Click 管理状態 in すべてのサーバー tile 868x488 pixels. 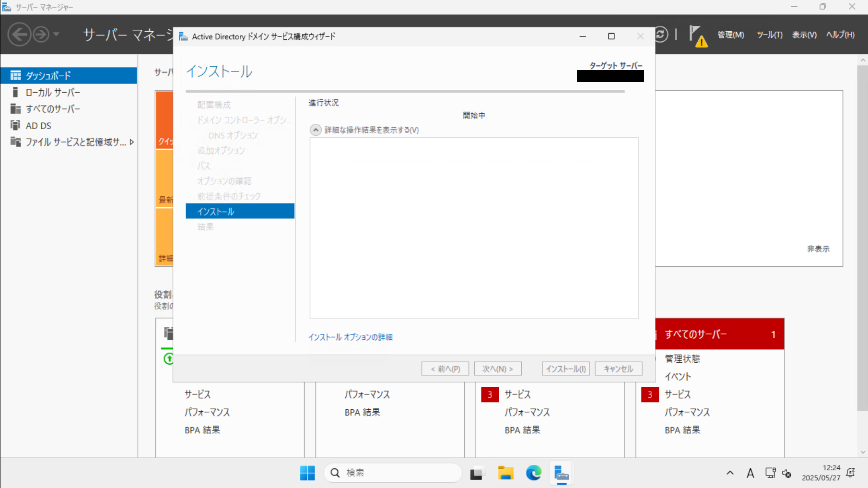(682, 358)
